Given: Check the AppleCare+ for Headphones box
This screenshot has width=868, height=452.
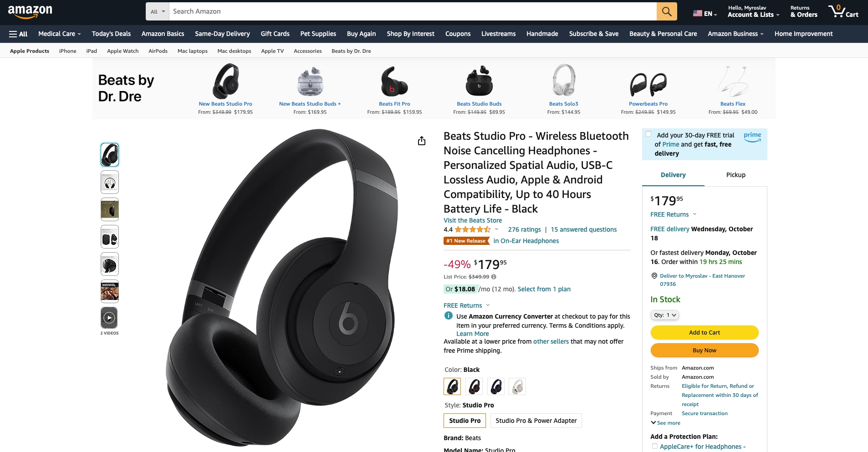Looking at the screenshot, I should (x=654, y=447).
